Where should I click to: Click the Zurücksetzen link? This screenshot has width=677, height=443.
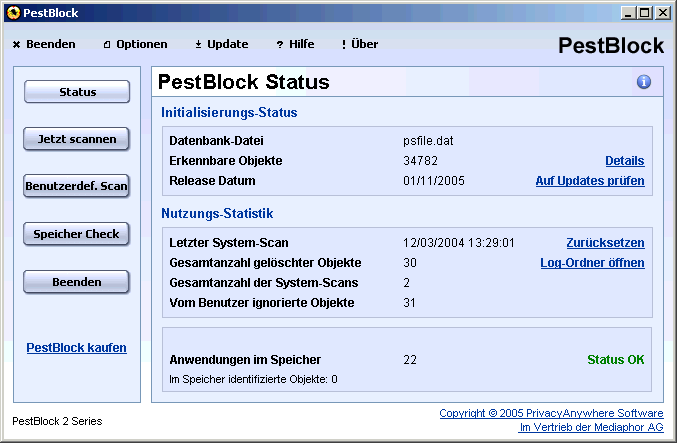pos(605,243)
